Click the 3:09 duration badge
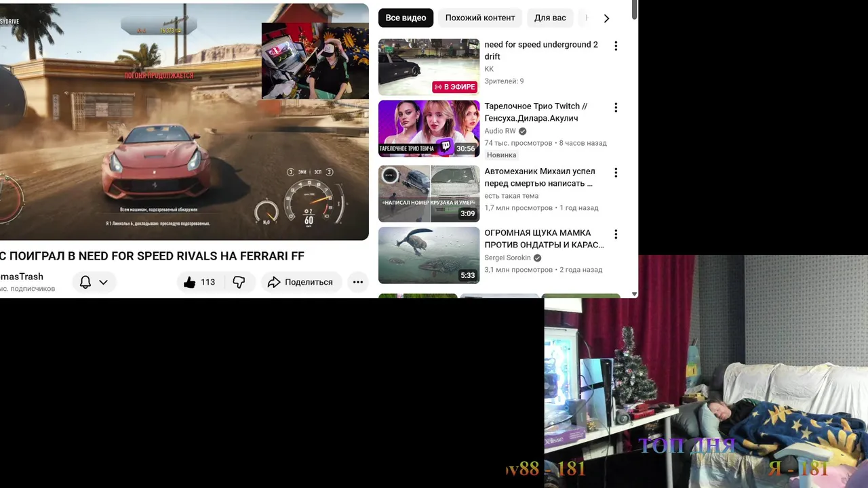This screenshot has height=488, width=868. click(x=467, y=213)
